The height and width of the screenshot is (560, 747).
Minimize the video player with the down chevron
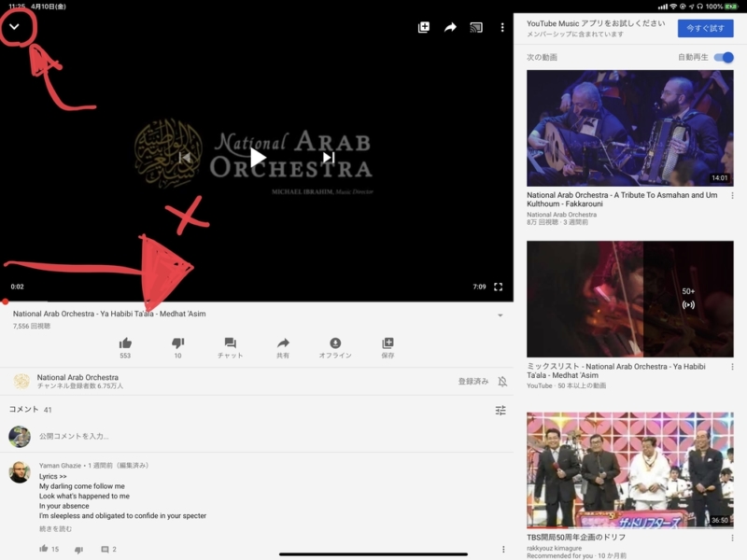point(14,27)
